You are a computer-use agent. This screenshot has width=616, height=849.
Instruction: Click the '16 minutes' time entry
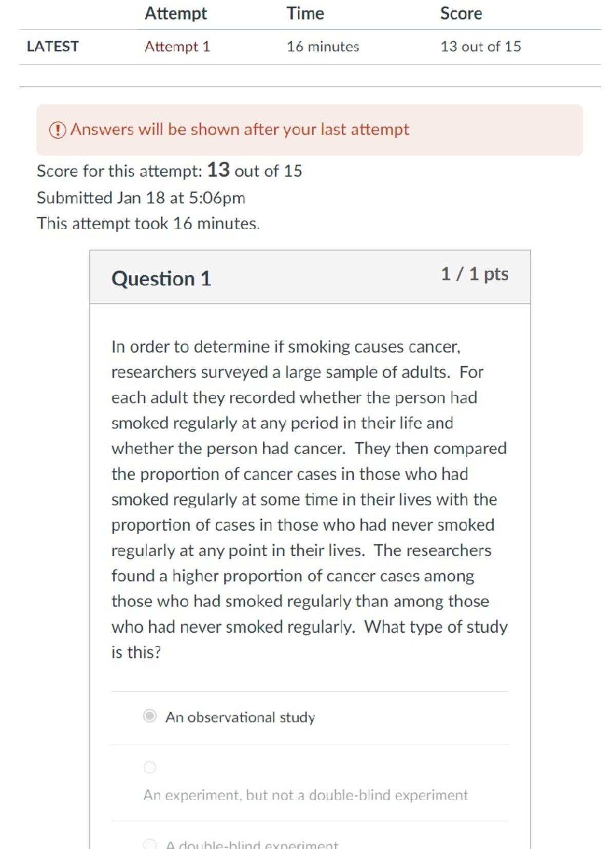[322, 47]
